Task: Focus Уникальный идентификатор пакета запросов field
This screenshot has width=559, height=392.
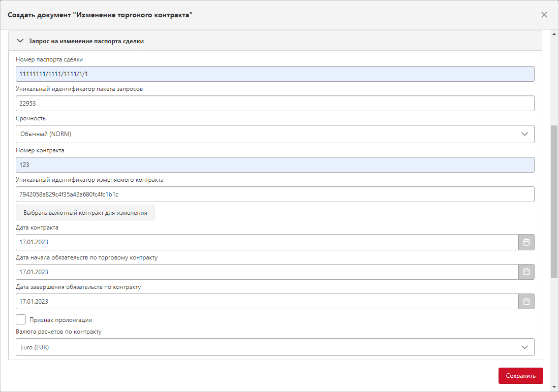Action: (x=275, y=104)
